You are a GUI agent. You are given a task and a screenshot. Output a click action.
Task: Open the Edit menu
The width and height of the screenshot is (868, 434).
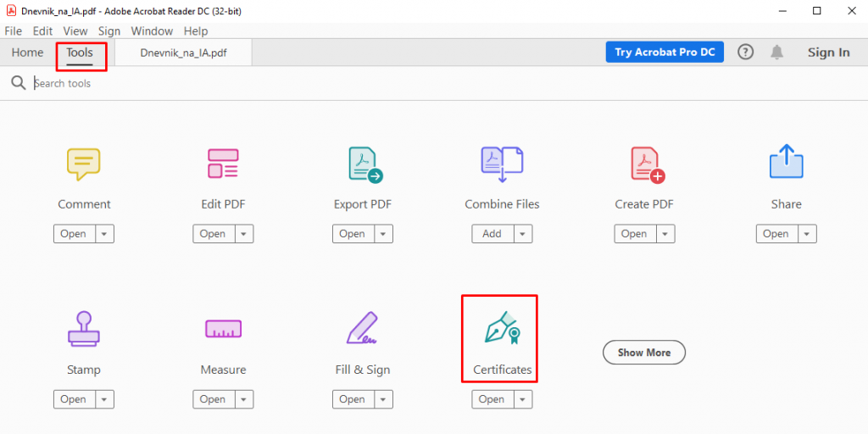[42, 31]
